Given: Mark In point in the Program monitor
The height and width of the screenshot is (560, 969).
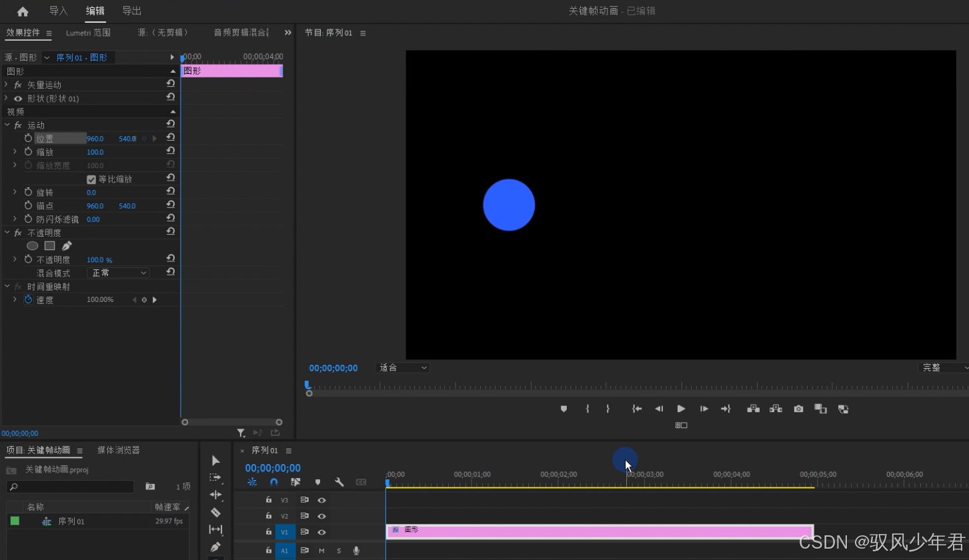Looking at the screenshot, I should [588, 409].
